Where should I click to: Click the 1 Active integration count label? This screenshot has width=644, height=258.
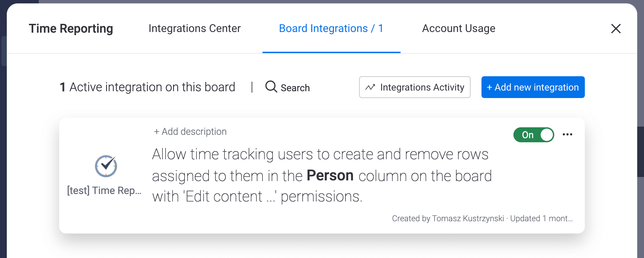pos(147,87)
